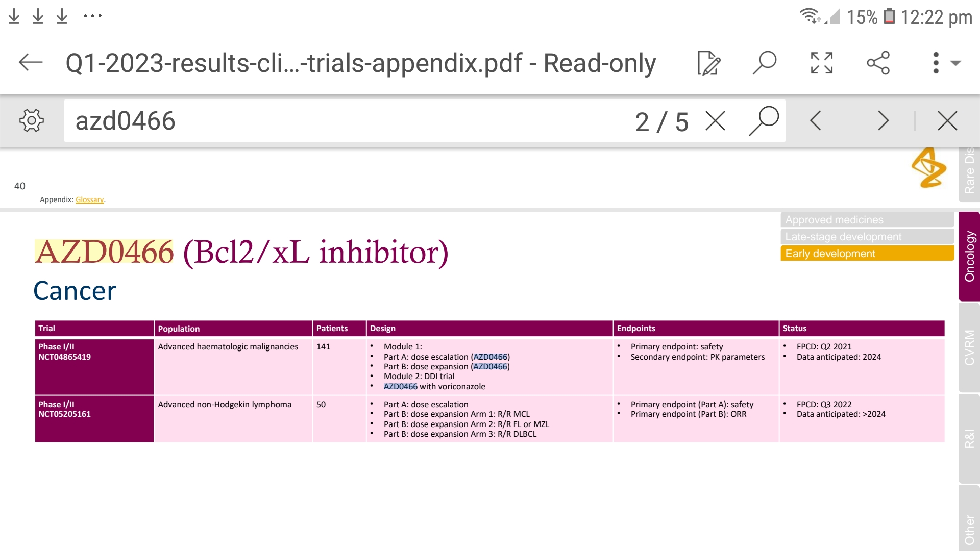
Task: Clear the azd0466 search text
Action: [715, 121]
